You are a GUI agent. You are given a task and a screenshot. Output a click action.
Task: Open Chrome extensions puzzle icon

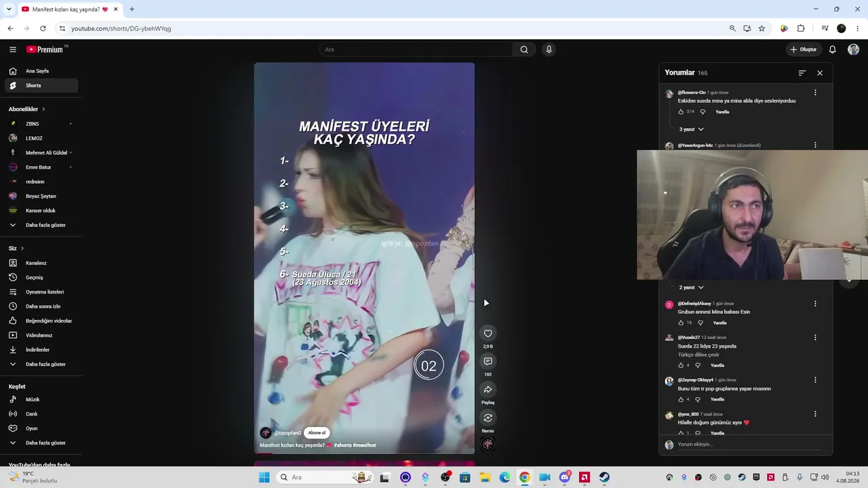tap(801, 28)
